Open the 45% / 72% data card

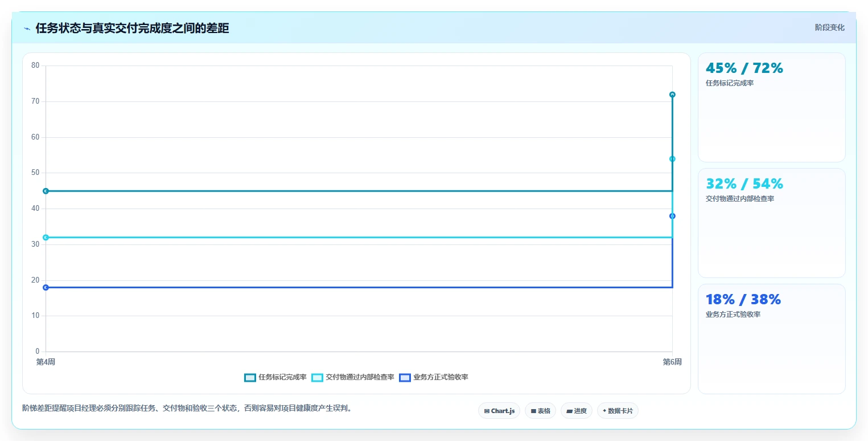(771, 108)
